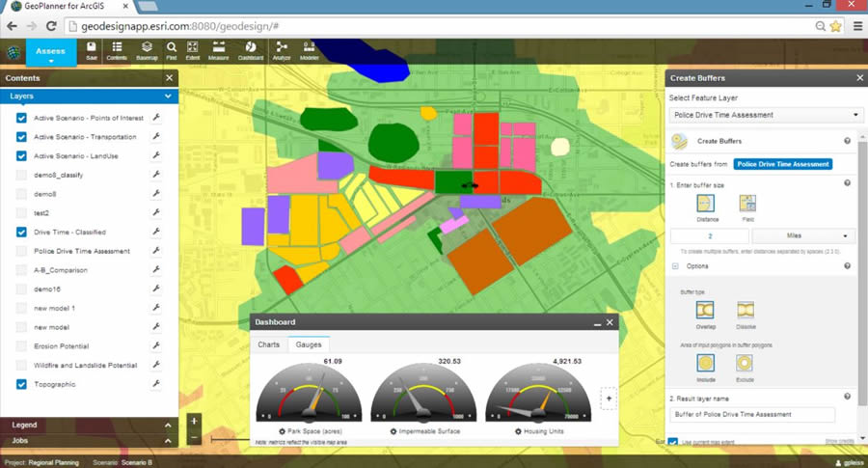Click the globe app logo icon
Viewport: 868px width, 468px height.
coord(14,53)
